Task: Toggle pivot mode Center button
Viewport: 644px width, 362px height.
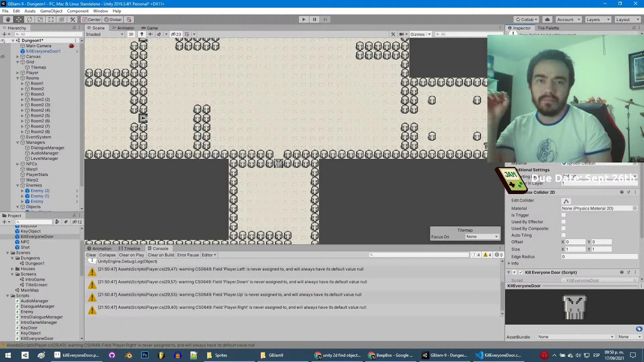Action: pos(92,20)
